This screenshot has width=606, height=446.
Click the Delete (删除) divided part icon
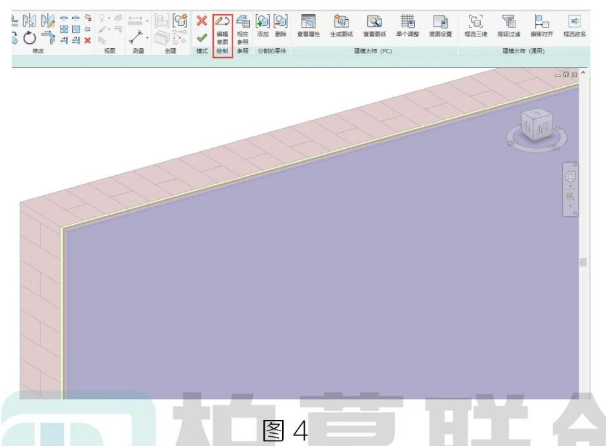(x=281, y=22)
